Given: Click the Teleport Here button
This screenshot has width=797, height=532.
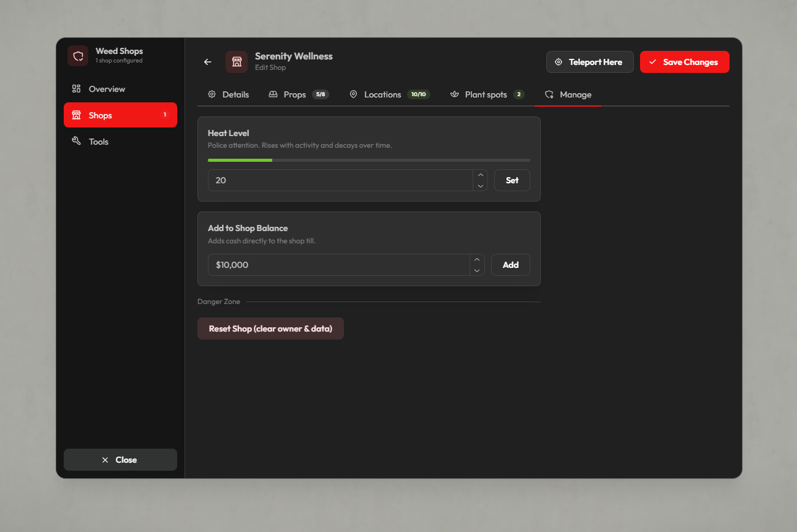Looking at the screenshot, I should (590, 62).
